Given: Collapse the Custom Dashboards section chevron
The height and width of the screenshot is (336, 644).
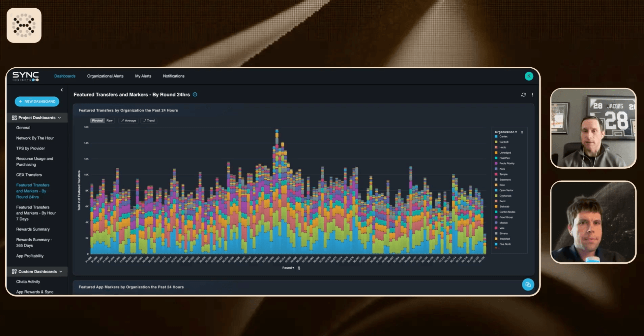Looking at the screenshot, I should [61, 272].
